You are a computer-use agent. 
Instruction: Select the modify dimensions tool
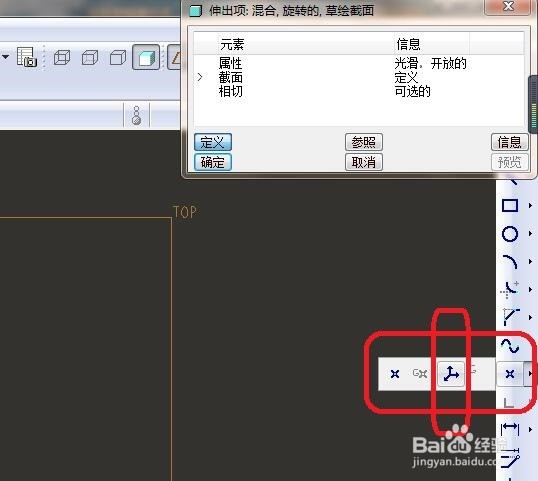(x=511, y=458)
